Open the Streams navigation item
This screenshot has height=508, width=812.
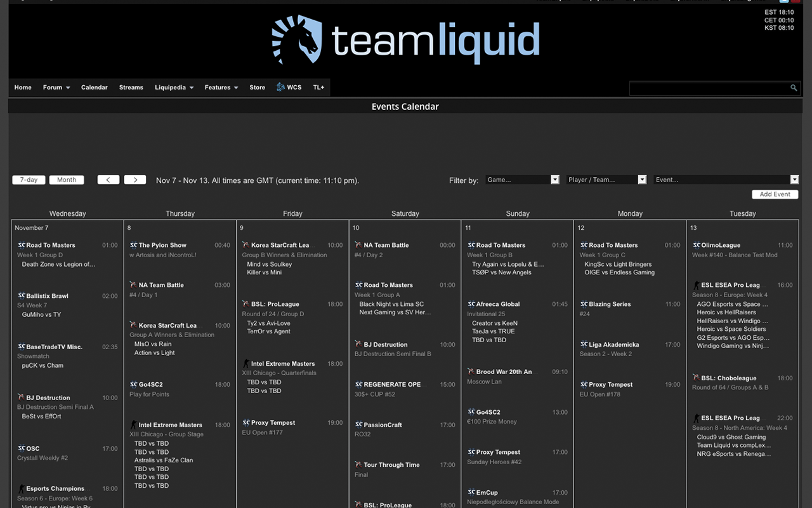click(131, 88)
